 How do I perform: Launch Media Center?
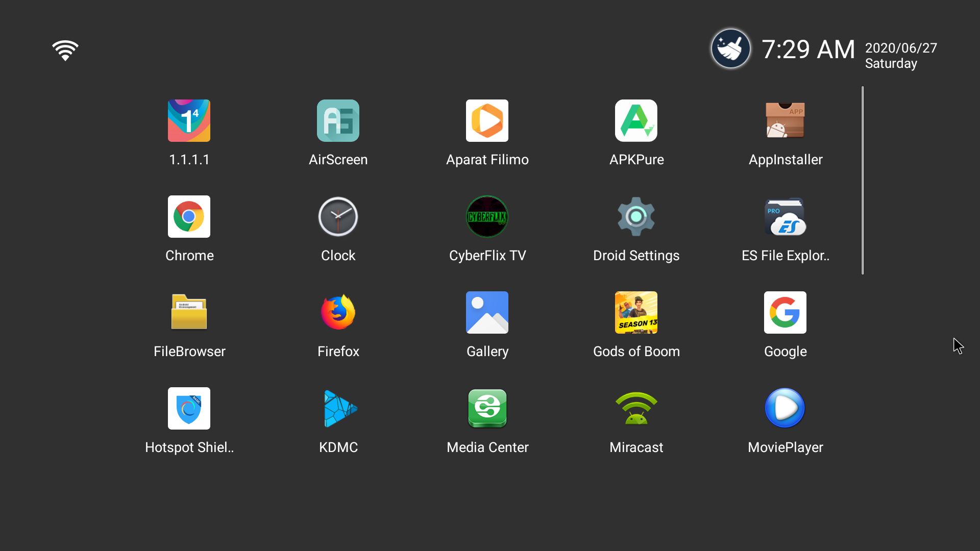[x=487, y=408]
